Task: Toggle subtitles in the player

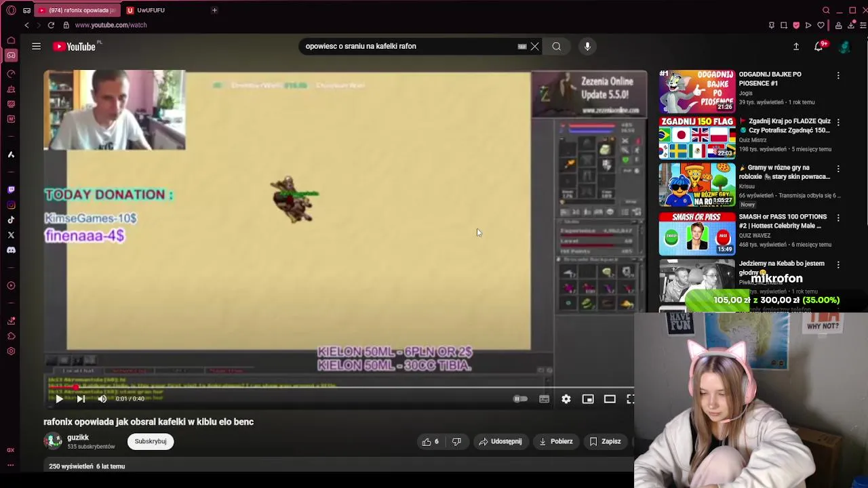Action: (544, 399)
